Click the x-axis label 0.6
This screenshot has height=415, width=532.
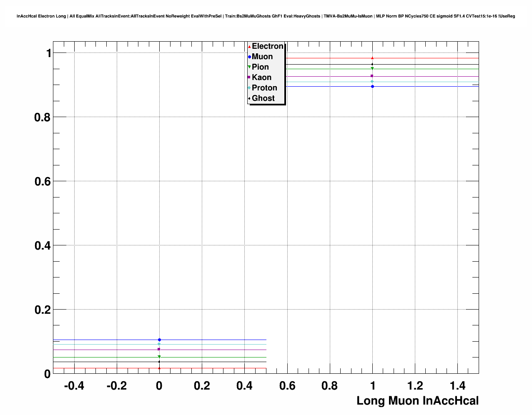tap(287, 386)
